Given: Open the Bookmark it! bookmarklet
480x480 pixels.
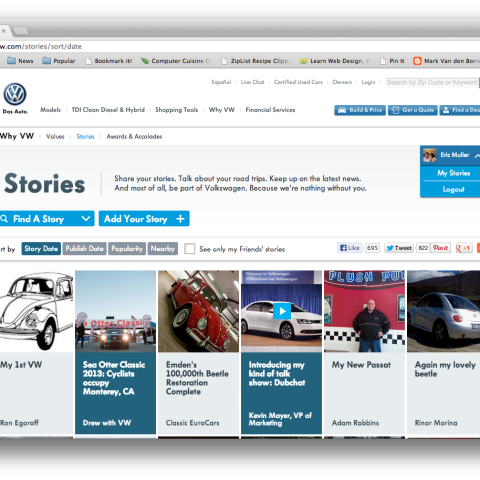Looking at the screenshot, I should coord(109,61).
